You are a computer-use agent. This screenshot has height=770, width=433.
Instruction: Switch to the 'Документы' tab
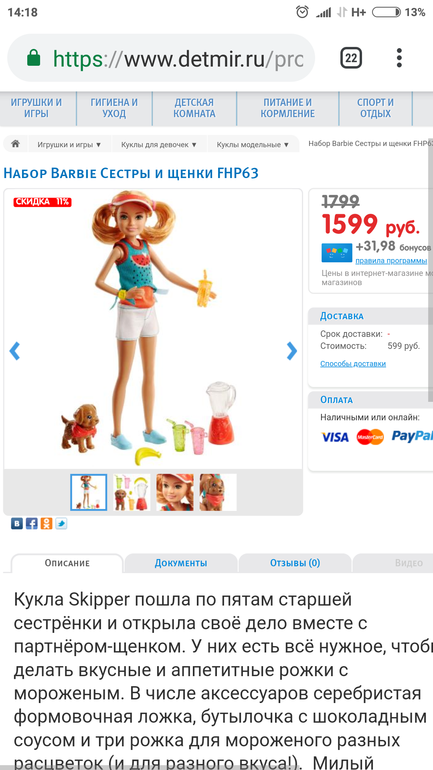181,563
